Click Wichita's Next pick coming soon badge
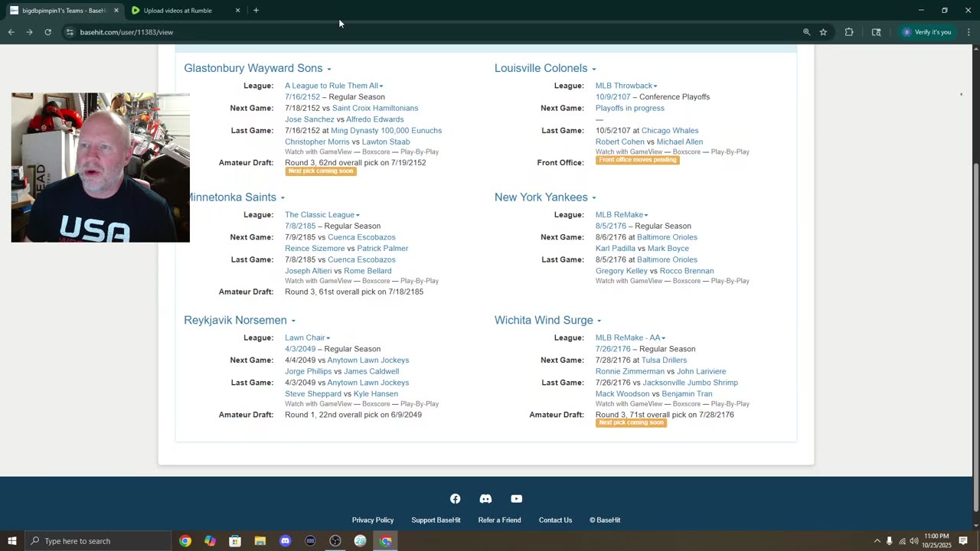Viewport: 980px width, 551px height. pyautogui.click(x=631, y=422)
